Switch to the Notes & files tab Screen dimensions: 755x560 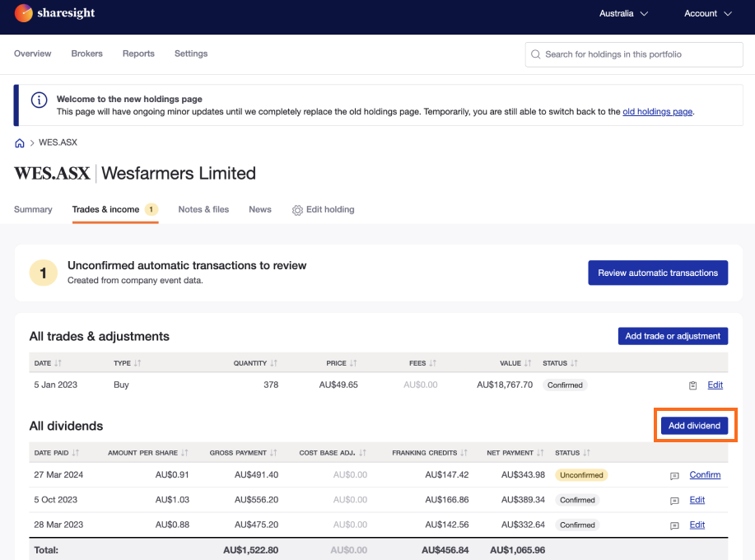pyautogui.click(x=203, y=209)
